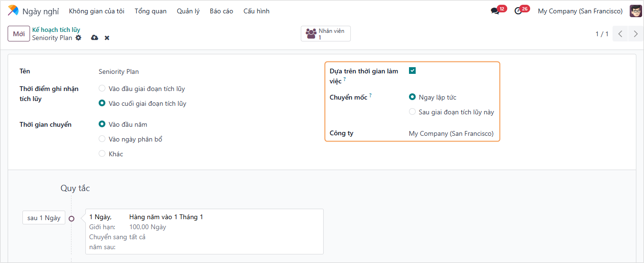Choose Vào ngày phân bổ radio option
Screen dimensions: 644x263
click(102, 139)
